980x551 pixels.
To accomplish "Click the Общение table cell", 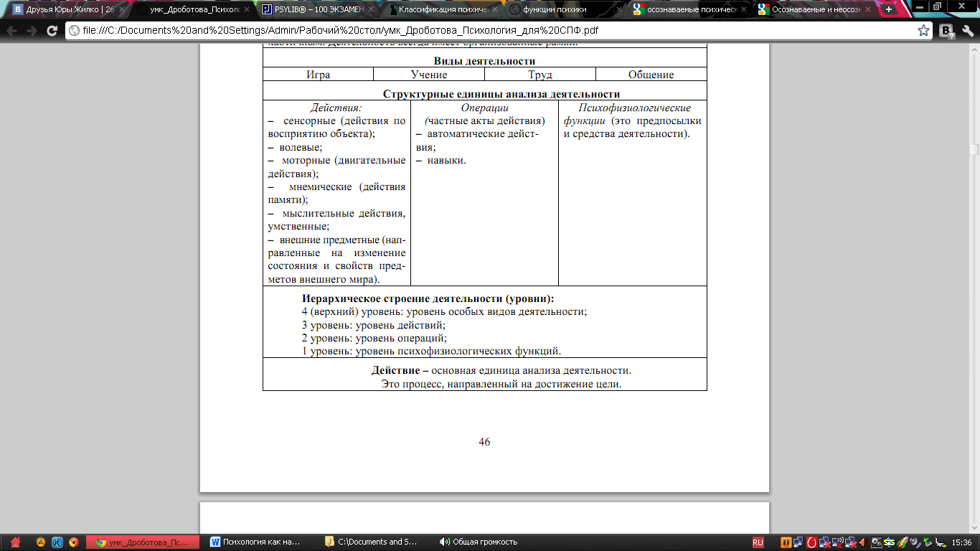I will click(x=651, y=75).
